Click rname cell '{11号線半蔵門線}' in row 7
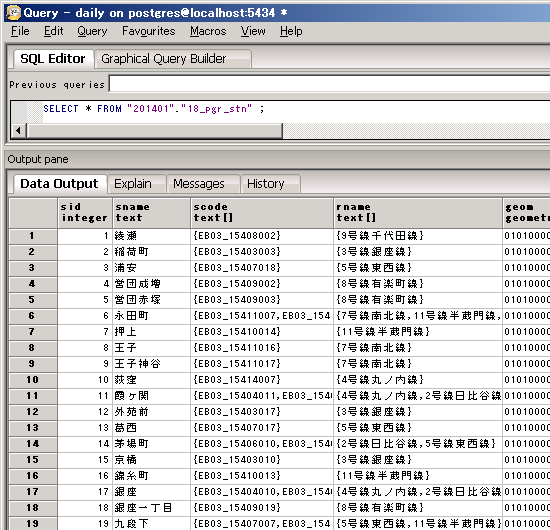Image resolution: width=550 pixels, height=530 pixels. tap(418, 332)
